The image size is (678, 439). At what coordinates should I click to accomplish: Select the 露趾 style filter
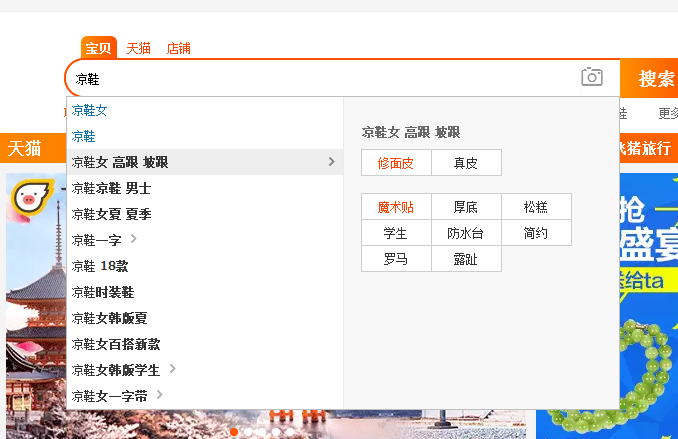click(466, 259)
